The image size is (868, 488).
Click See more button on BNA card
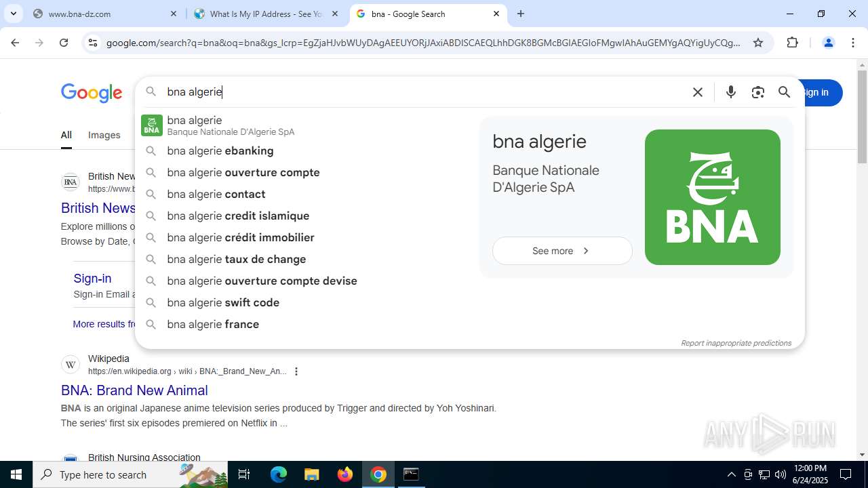point(562,251)
